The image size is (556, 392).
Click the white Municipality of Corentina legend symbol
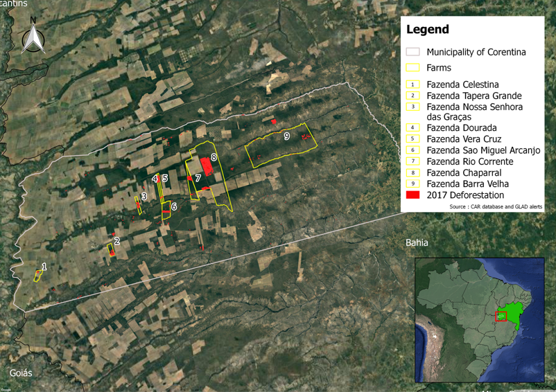point(412,52)
